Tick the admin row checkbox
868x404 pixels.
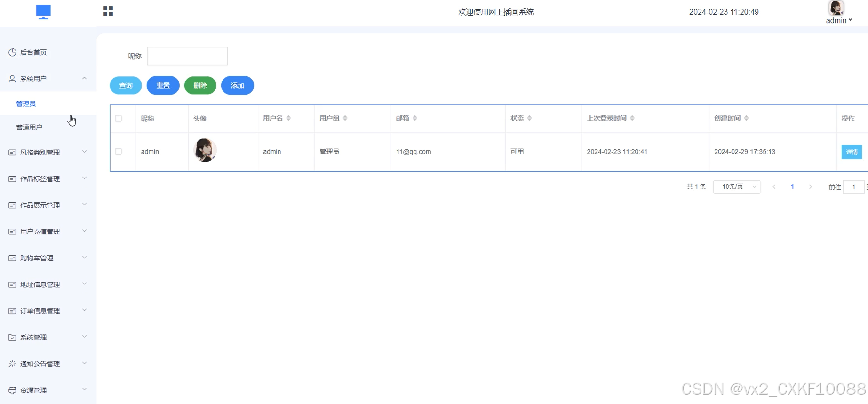point(119,152)
